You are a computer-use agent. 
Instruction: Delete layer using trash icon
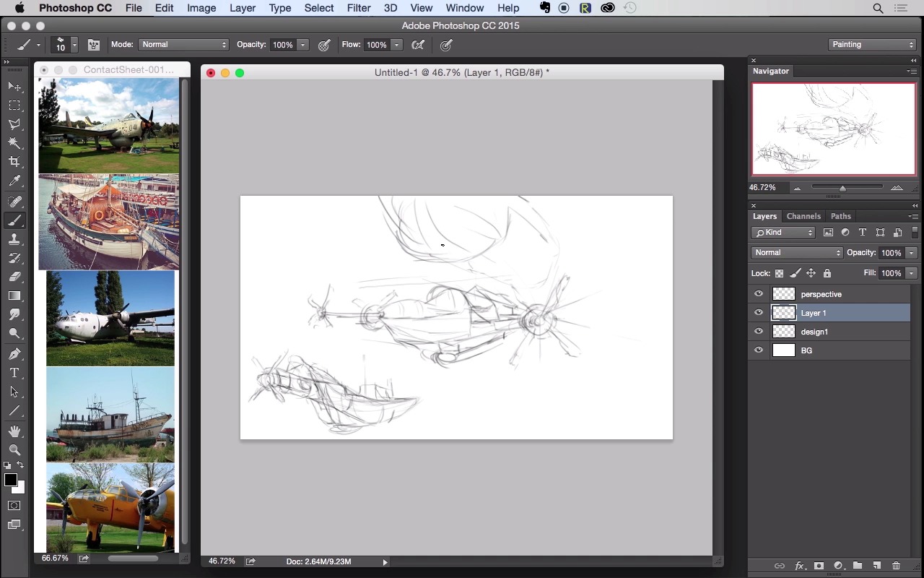896,566
